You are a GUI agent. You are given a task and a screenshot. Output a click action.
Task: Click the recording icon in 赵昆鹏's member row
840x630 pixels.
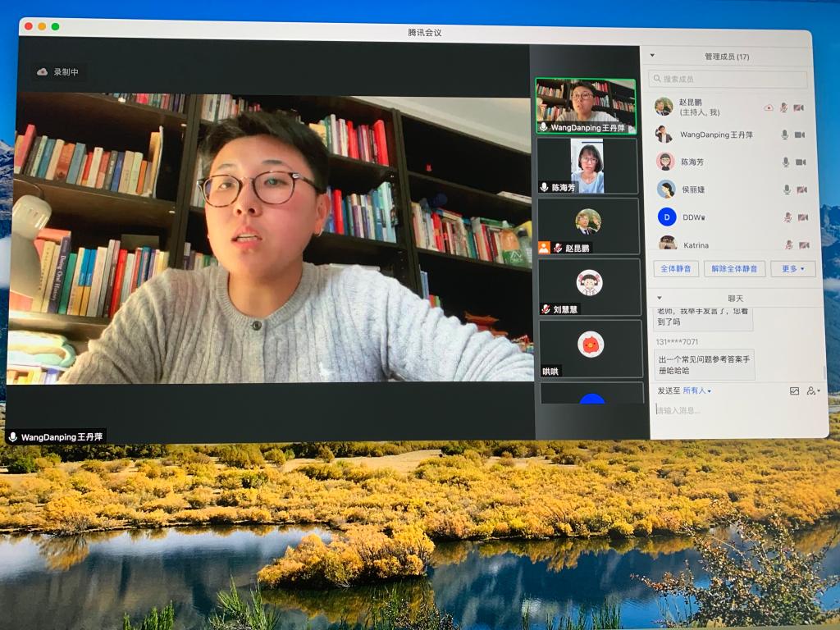point(769,107)
